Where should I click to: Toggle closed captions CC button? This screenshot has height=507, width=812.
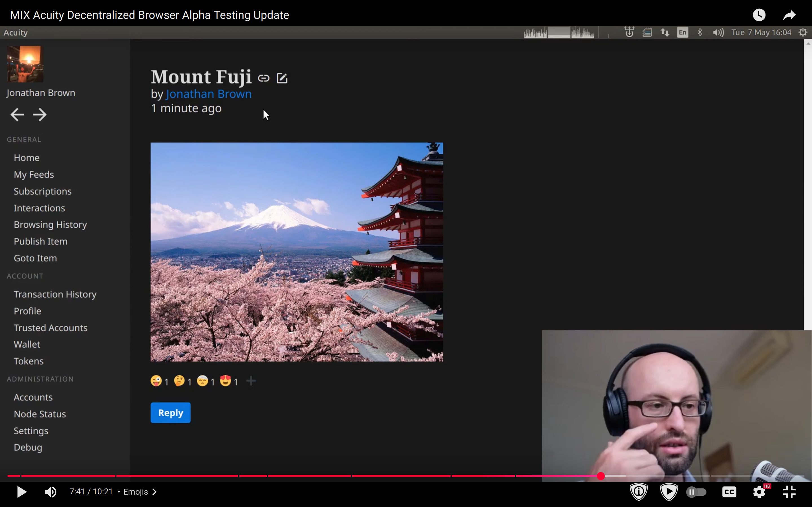click(x=729, y=492)
